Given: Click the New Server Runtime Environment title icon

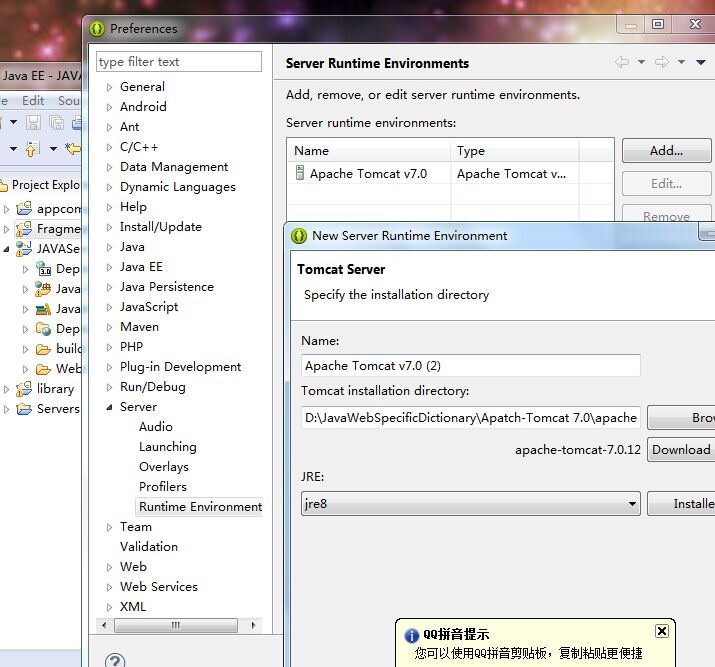Looking at the screenshot, I should pyautogui.click(x=299, y=236).
